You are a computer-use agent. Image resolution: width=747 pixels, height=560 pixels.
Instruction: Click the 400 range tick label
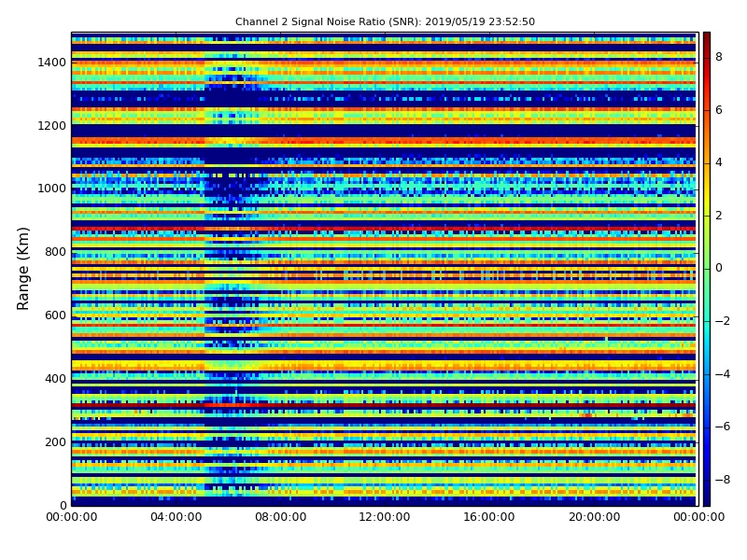pyautogui.click(x=55, y=379)
